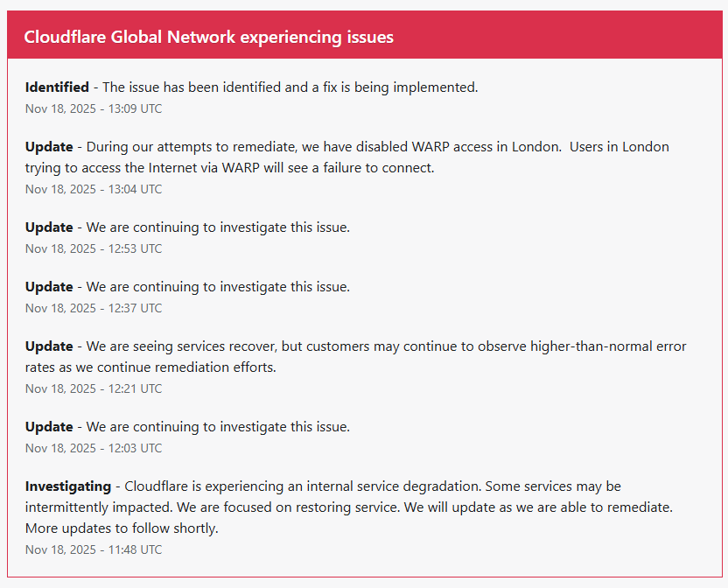The width and height of the screenshot is (728, 588).
Task: Click the "Update" label about services recovering
Action: (x=49, y=346)
